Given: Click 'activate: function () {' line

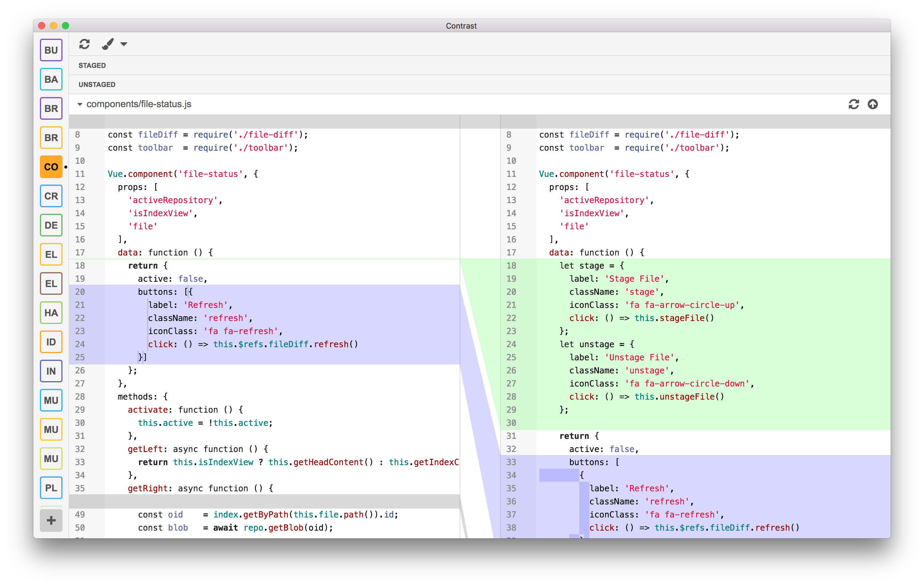Looking at the screenshot, I should (185, 409).
